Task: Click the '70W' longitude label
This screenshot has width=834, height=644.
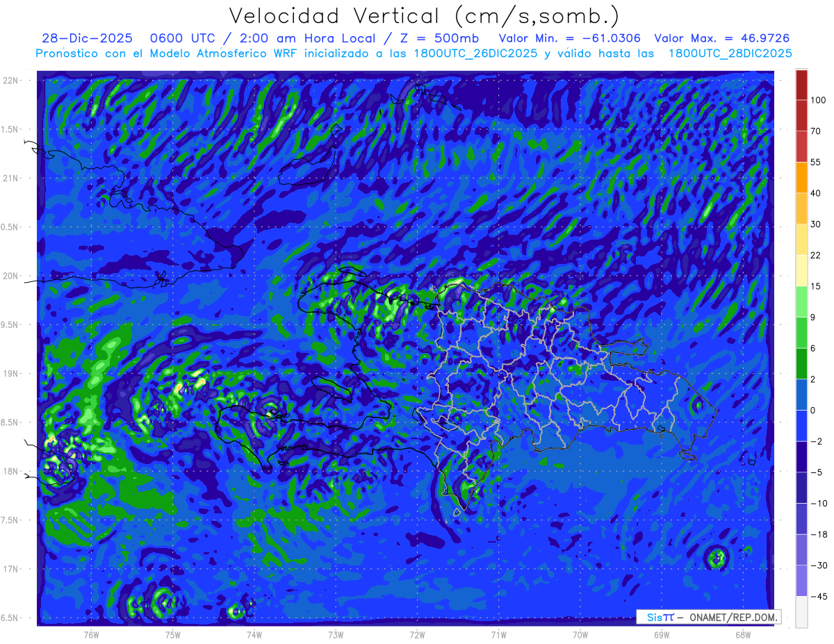Action: 580,634
